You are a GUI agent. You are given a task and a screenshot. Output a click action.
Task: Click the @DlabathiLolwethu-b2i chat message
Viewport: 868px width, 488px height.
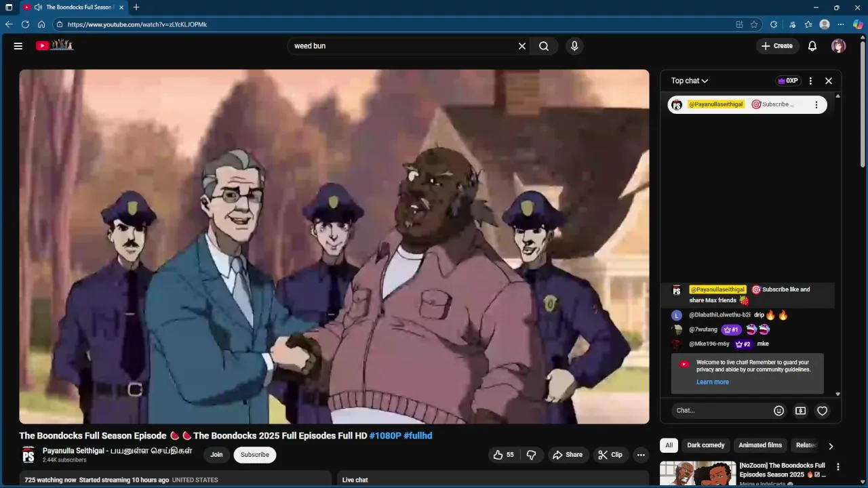tap(748, 315)
